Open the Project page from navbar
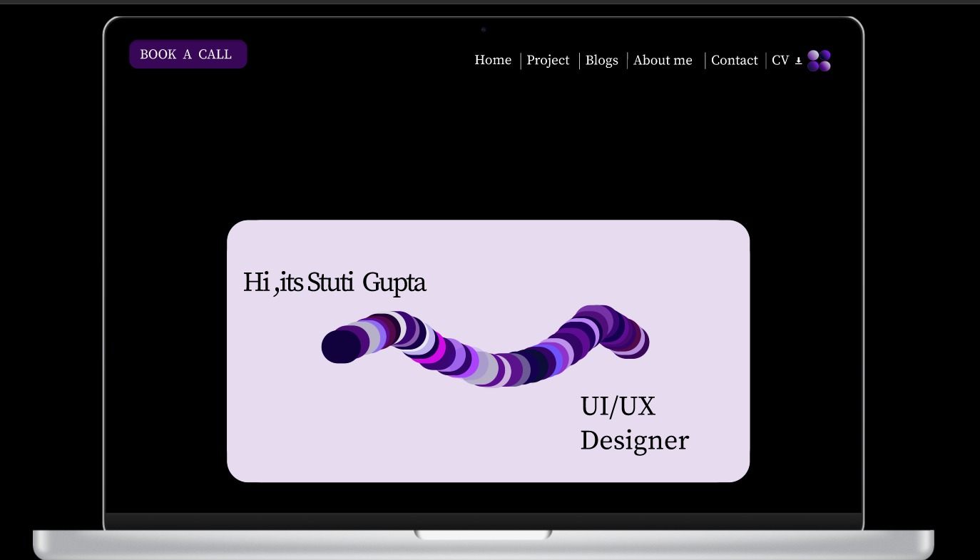The height and width of the screenshot is (560, 980). click(x=548, y=61)
